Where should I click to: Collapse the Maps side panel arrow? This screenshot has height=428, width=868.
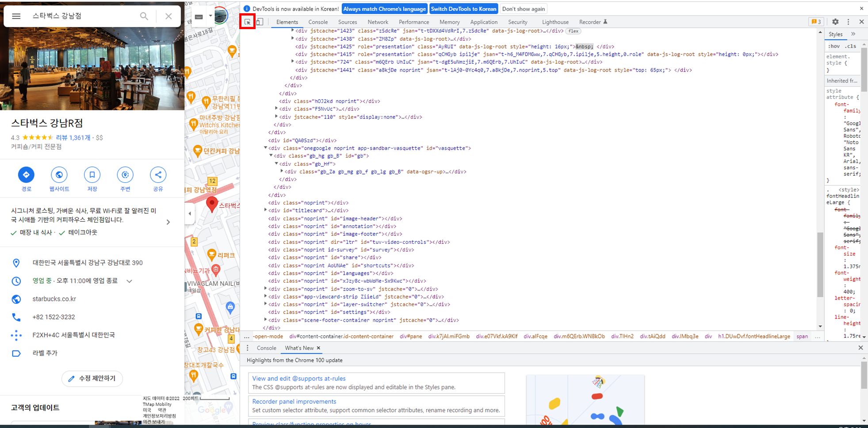190,214
